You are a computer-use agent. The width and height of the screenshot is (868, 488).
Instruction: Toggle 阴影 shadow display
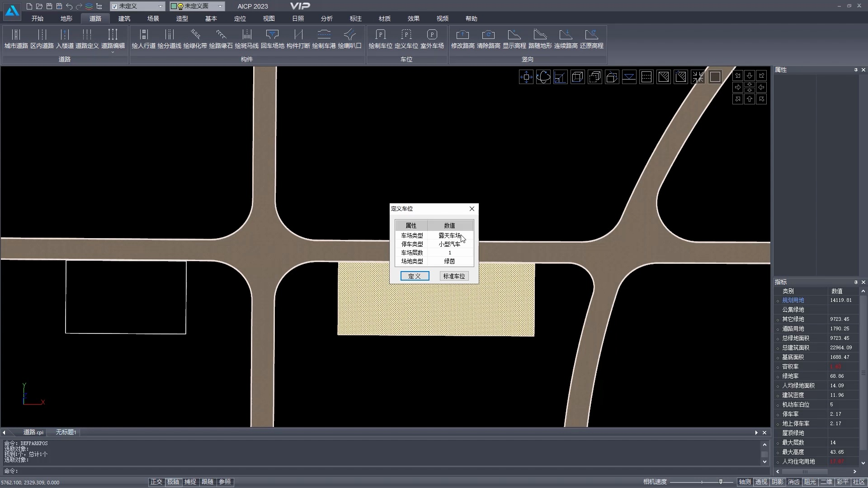coord(778,482)
